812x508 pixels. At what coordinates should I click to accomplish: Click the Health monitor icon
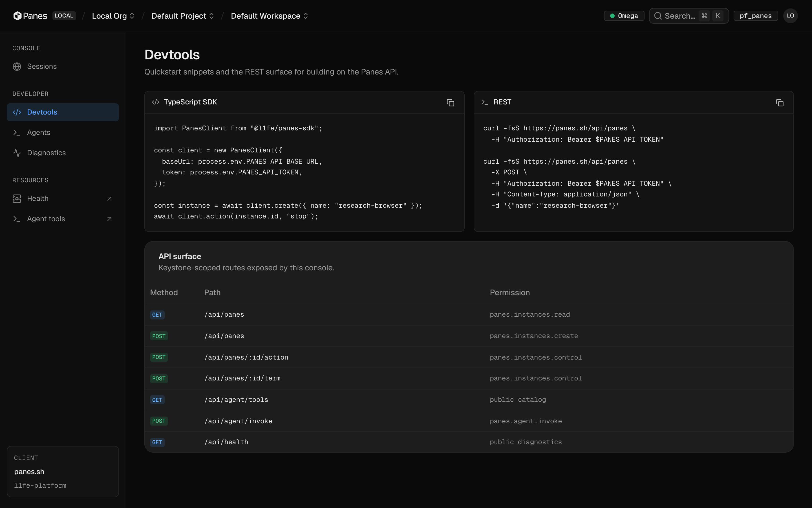pyautogui.click(x=17, y=199)
